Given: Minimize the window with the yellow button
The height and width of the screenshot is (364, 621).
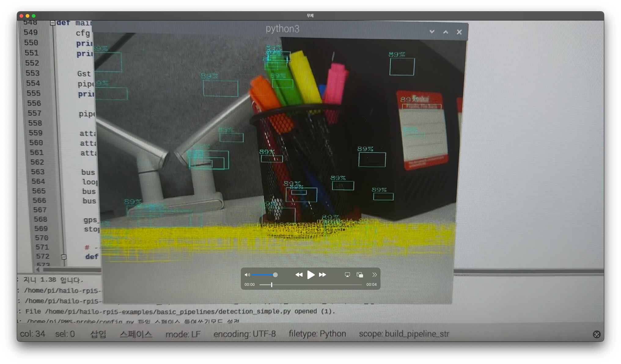Looking at the screenshot, I should [x=28, y=16].
